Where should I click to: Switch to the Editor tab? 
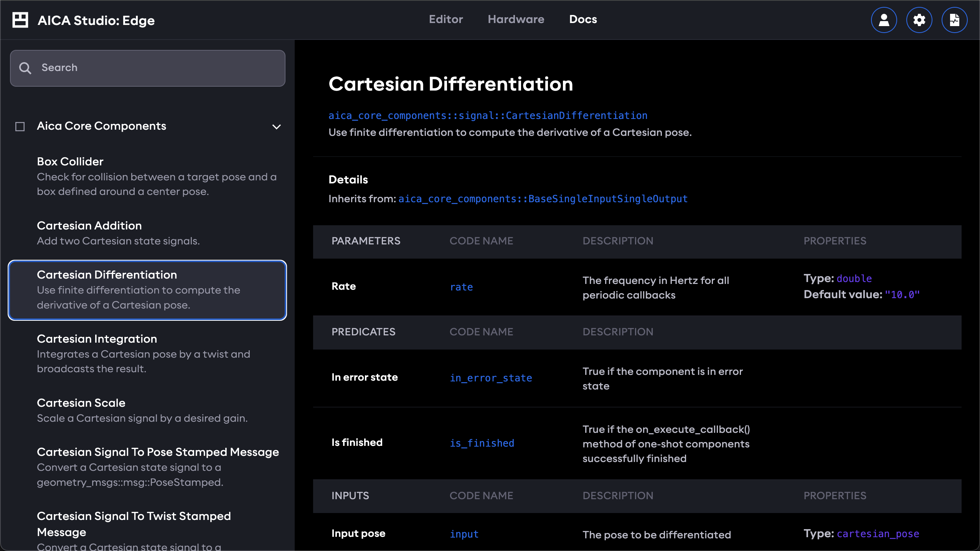click(x=446, y=19)
